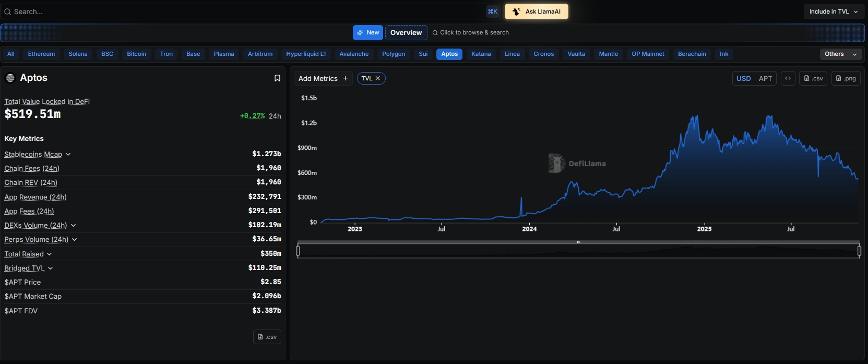Export the chart as .png

click(x=846, y=78)
